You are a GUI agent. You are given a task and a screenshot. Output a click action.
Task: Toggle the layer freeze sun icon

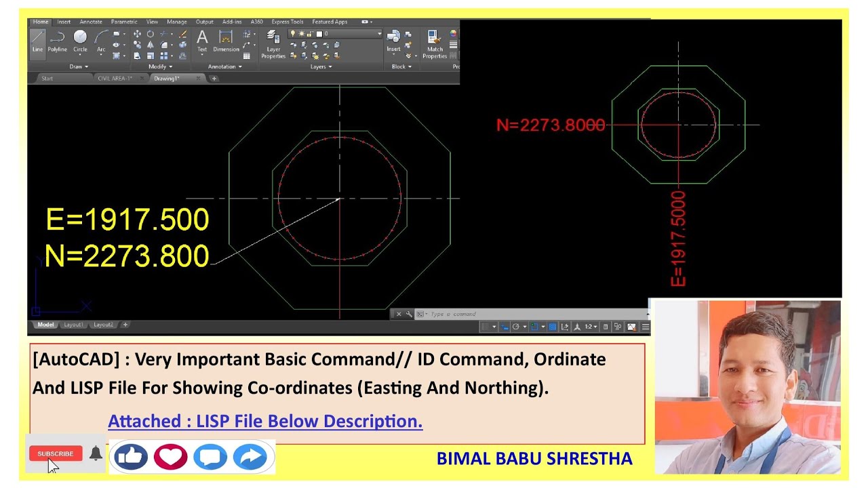(x=301, y=34)
